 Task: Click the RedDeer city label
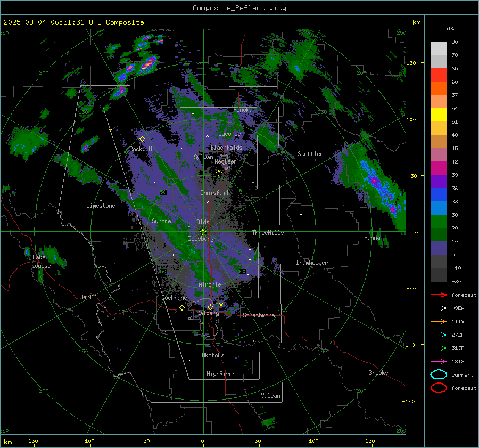point(226,161)
